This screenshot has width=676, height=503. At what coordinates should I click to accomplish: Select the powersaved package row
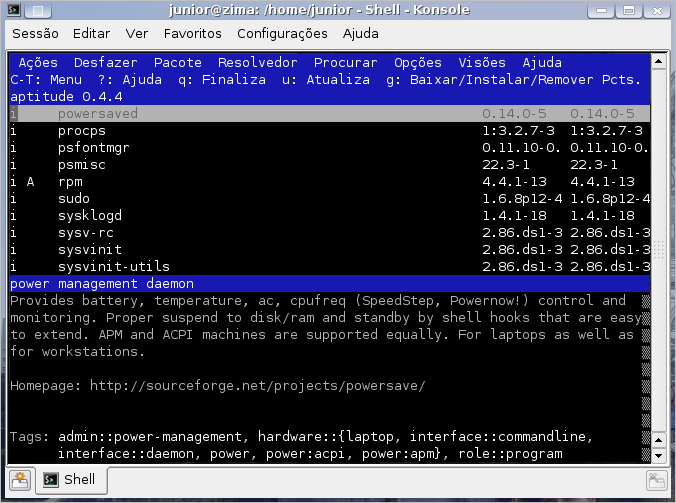pos(330,114)
